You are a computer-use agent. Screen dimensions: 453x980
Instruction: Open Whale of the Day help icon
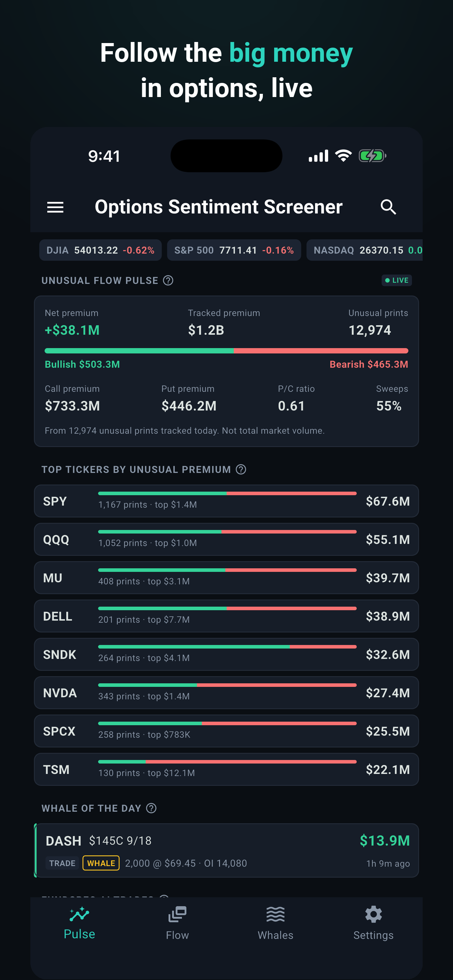151,808
